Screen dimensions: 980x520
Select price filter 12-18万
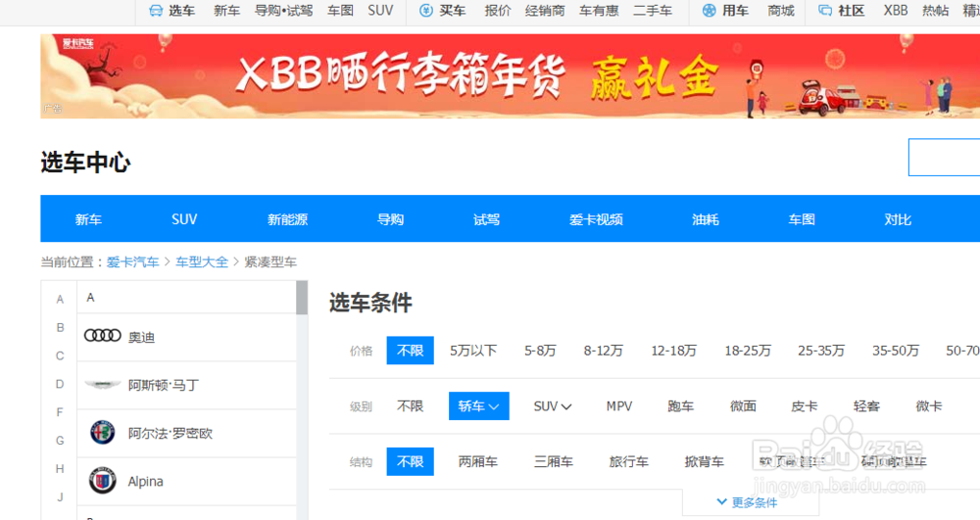coord(674,351)
